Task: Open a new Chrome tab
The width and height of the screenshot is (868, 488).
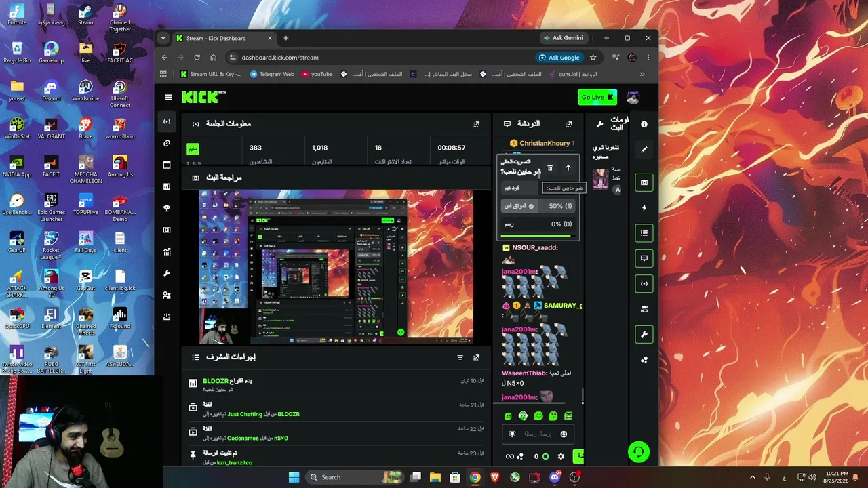Action: click(286, 38)
